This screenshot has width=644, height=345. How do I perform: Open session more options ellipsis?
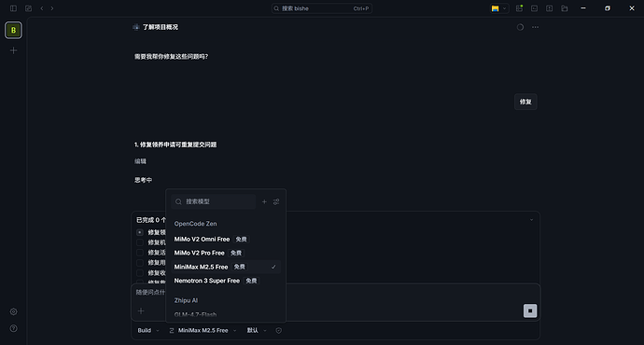[535, 27]
